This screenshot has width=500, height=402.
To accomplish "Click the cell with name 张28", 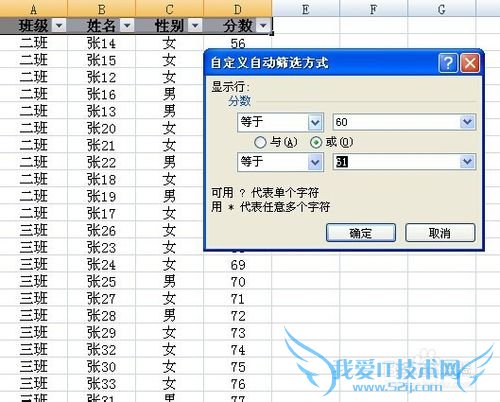I will pyautogui.click(x=102, y=316).
